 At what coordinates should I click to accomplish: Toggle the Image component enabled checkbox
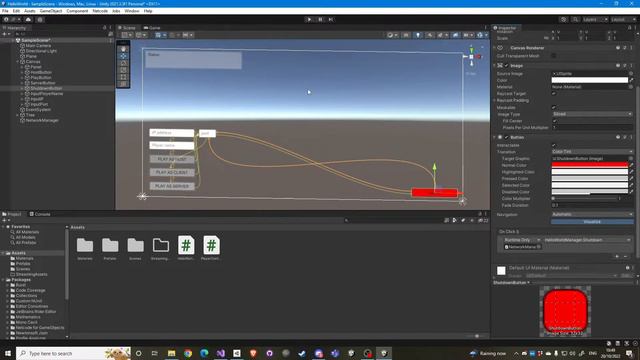point(507,65)
